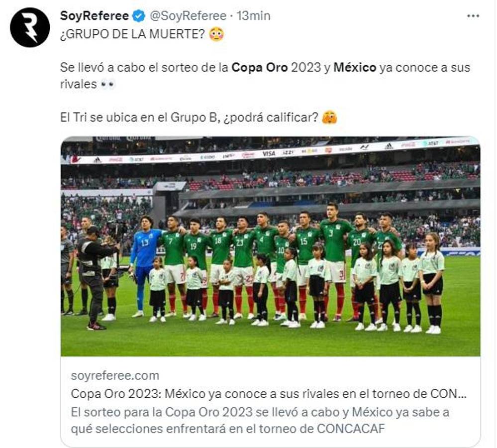497x448 pixels.
Task: Click the bold Copa Oro text in tweet
Action: (x=260, y=67)
